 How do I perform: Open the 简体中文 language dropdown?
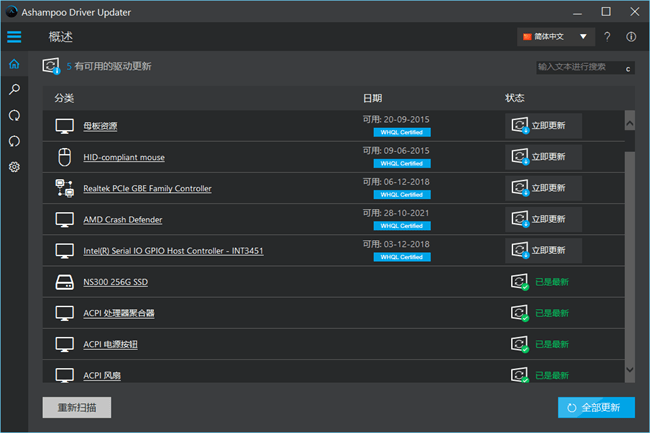pyautogui.click(x=556, y=37)
